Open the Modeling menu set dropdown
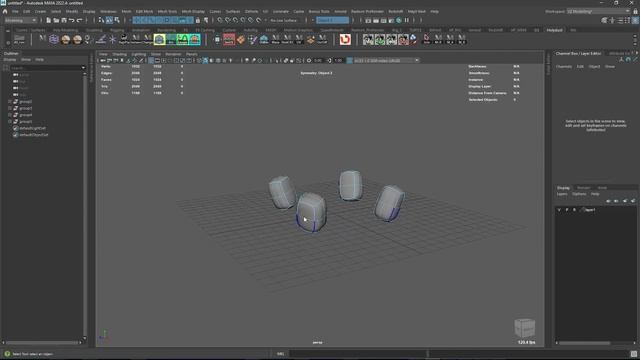The height and width of the screenshot is (360, 640). (20, 20)
